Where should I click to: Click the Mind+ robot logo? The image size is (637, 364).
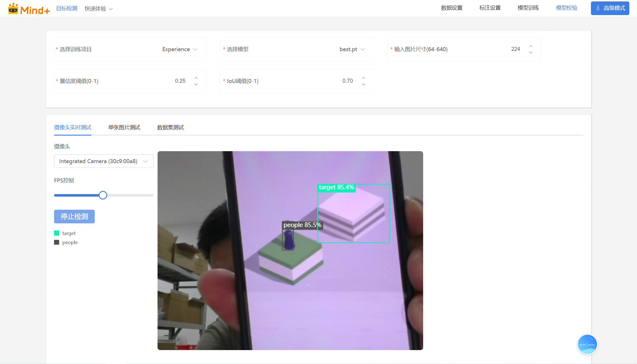14,8
